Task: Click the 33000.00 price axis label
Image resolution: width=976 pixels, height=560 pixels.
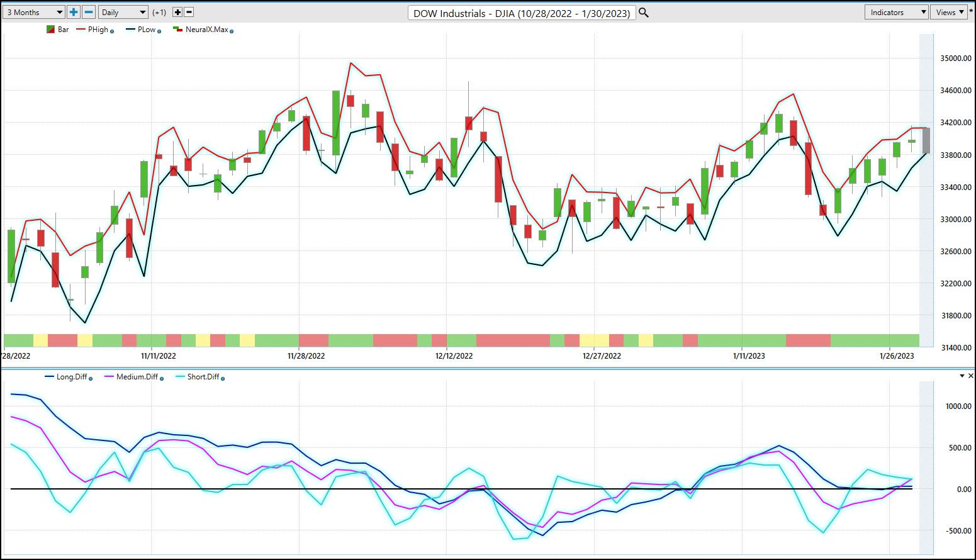Action: click(x=956, y=220)
